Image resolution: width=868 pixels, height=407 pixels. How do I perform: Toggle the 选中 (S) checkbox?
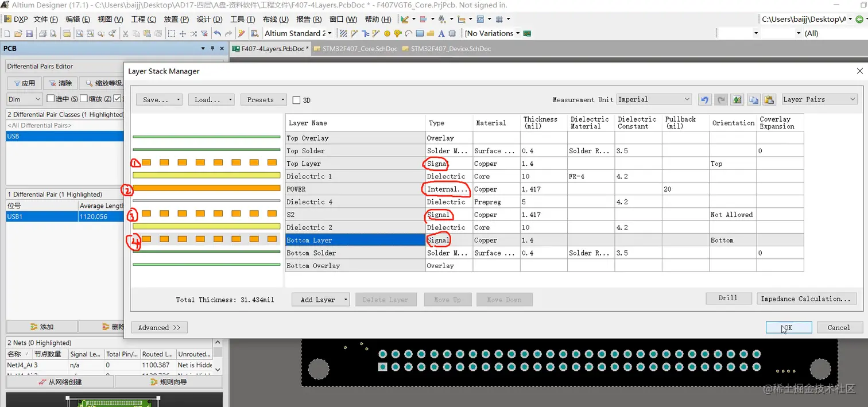51,99
